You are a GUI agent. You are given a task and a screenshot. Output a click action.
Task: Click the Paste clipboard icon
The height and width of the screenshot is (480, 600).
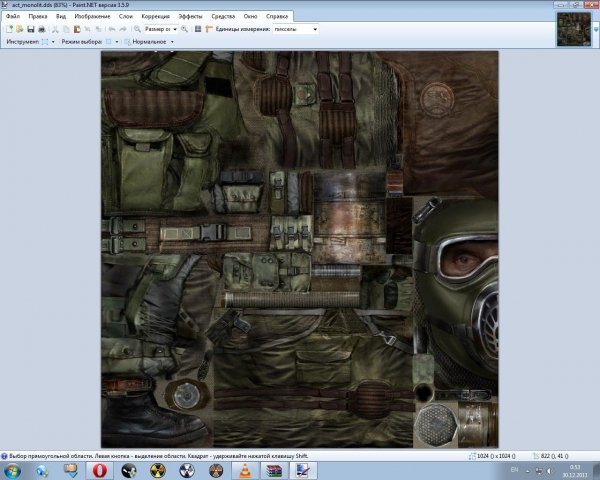point(77,29)
